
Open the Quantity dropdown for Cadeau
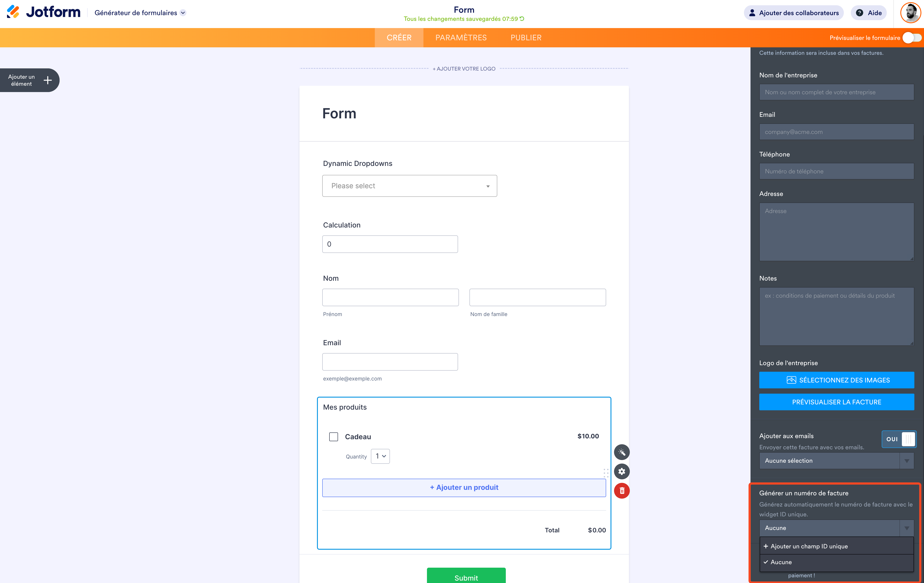[x=380, y=456]
